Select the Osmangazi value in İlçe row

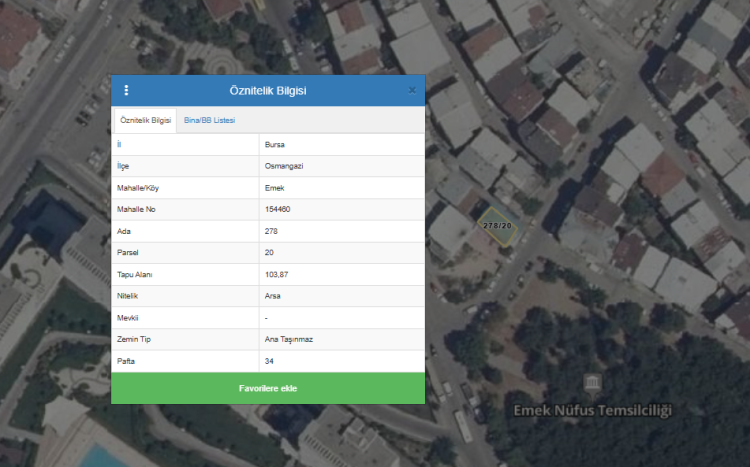(283, 167)
